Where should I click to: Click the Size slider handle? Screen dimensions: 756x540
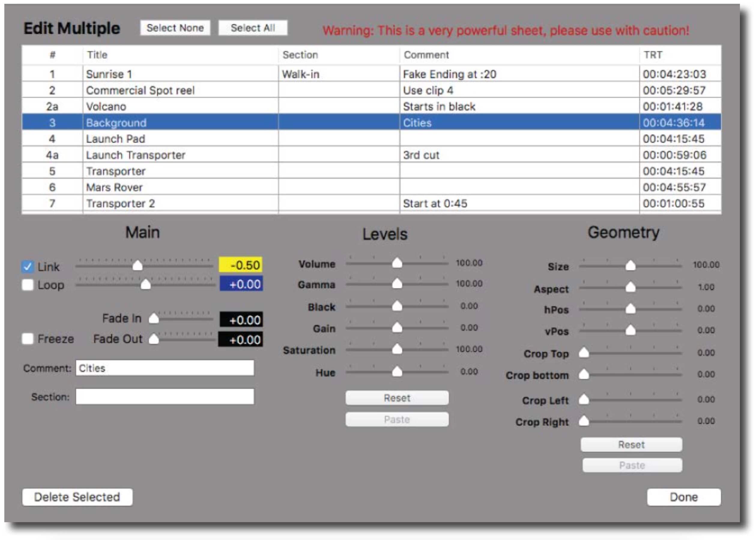point(631,265)
